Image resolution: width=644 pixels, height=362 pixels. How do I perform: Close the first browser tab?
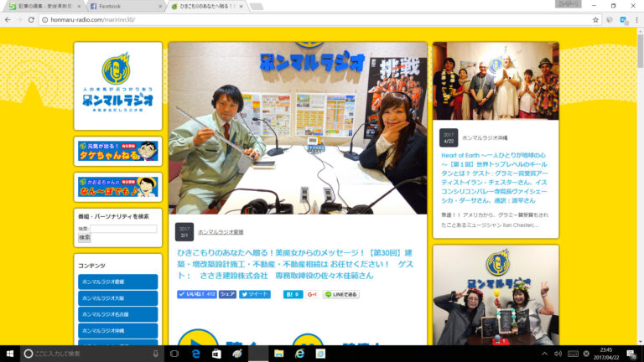tap(79, 7)
